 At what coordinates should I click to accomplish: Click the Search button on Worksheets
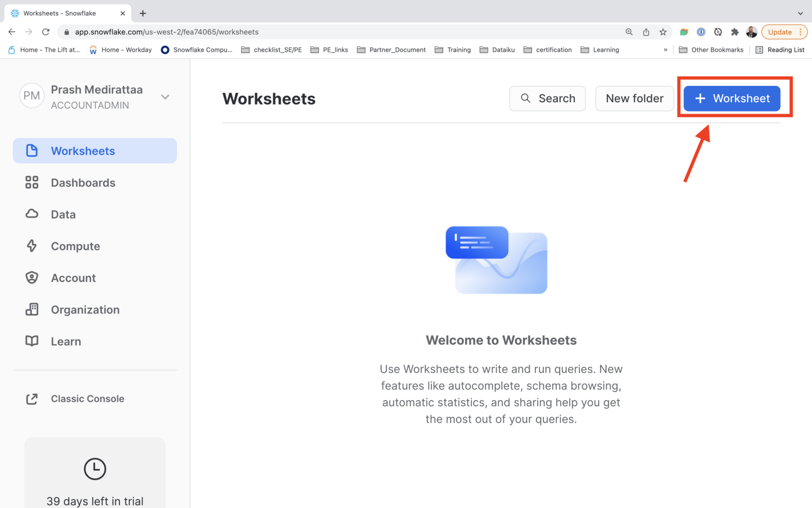point(548,99)
